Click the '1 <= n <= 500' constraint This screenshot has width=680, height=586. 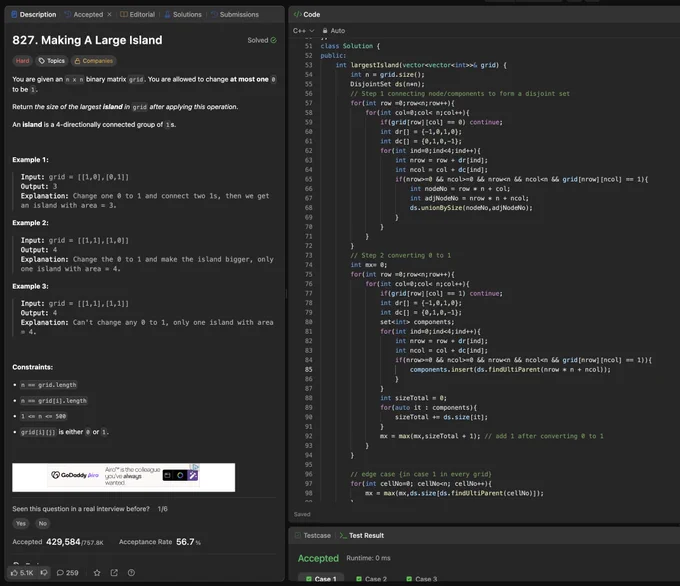click(43, 416)
